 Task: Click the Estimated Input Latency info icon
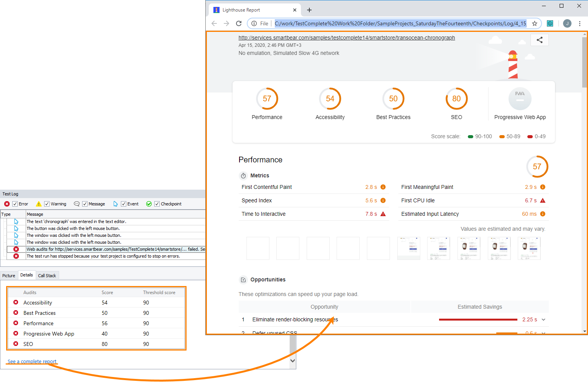tap(543, 214)
